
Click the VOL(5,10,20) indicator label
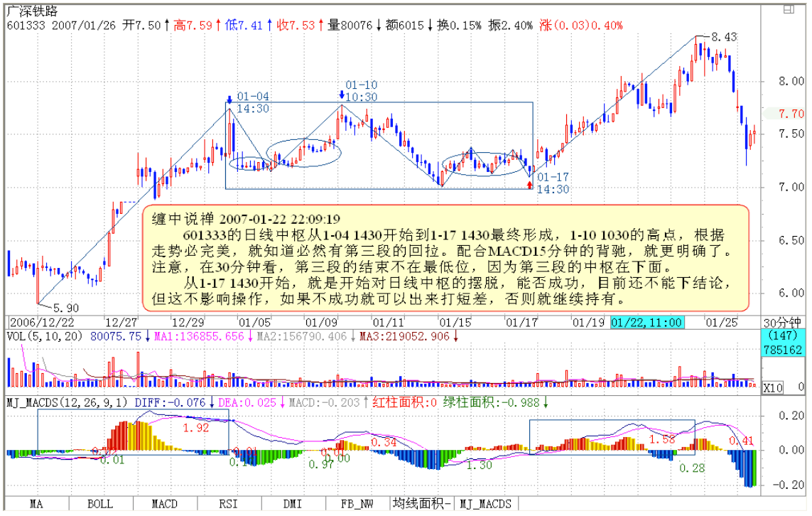pos(45,336)
